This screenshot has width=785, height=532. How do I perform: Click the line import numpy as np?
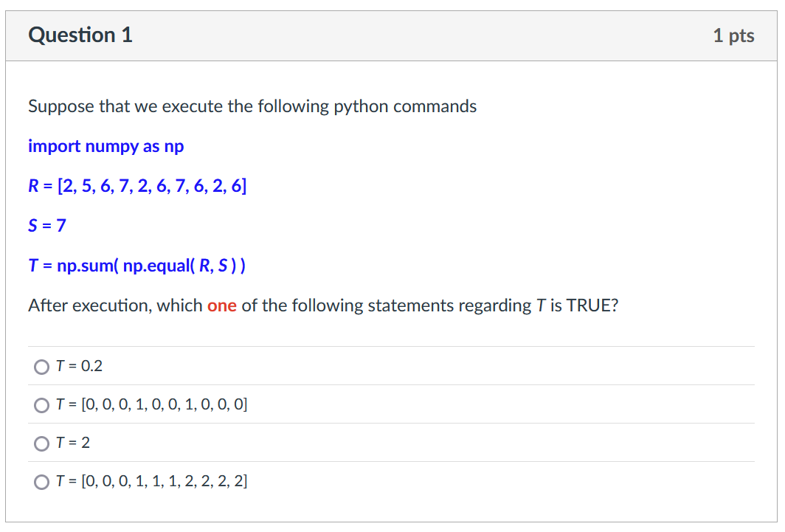(106, 146)
